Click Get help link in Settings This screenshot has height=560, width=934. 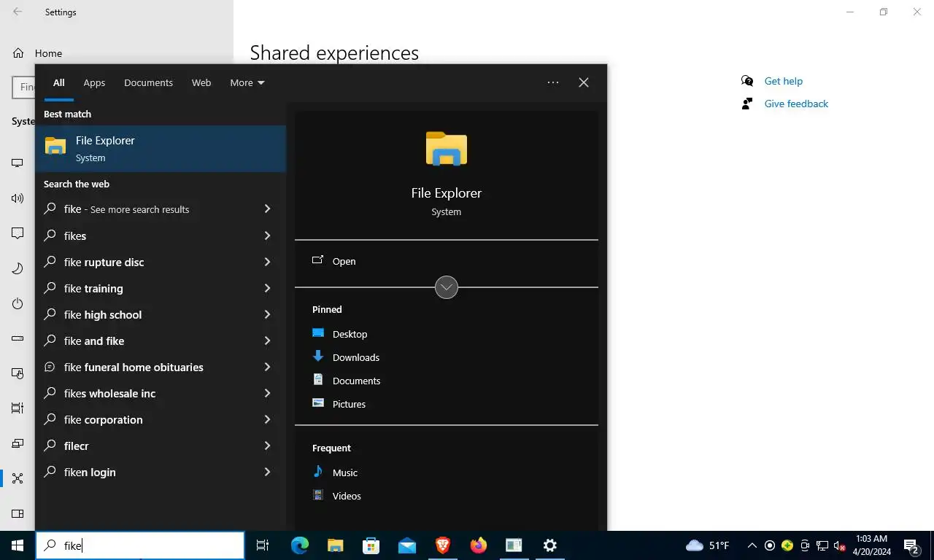tap(783, 81)
